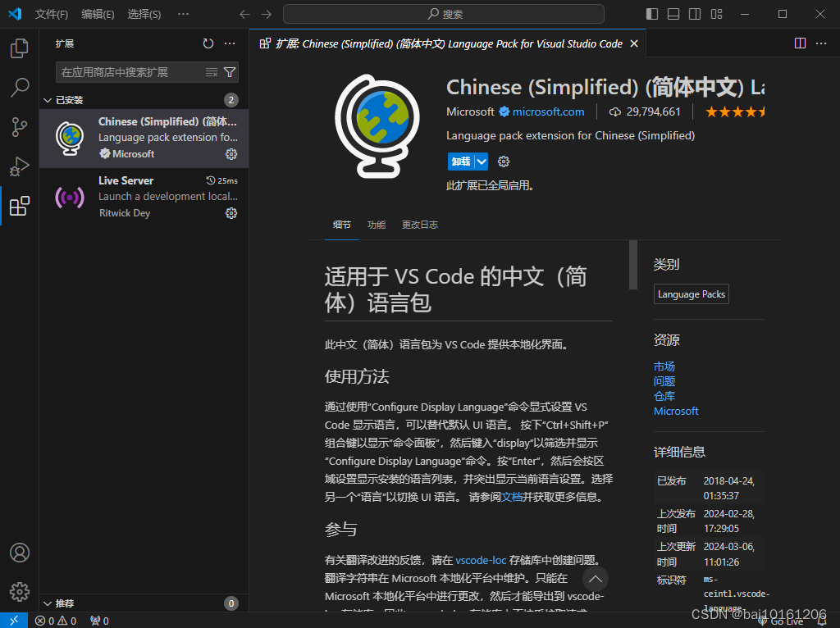Open the 文件(F) menu
840x628 pixels.
[52, 14]
